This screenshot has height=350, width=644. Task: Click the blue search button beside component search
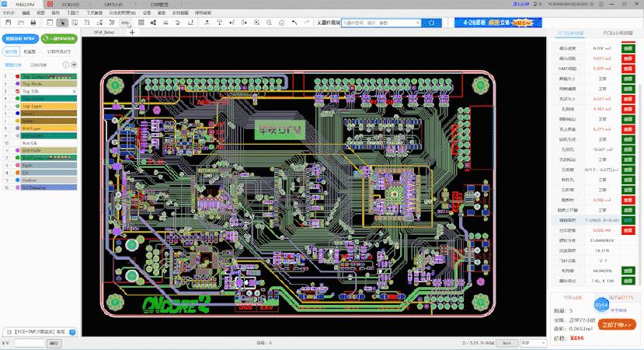pos(433,23)
